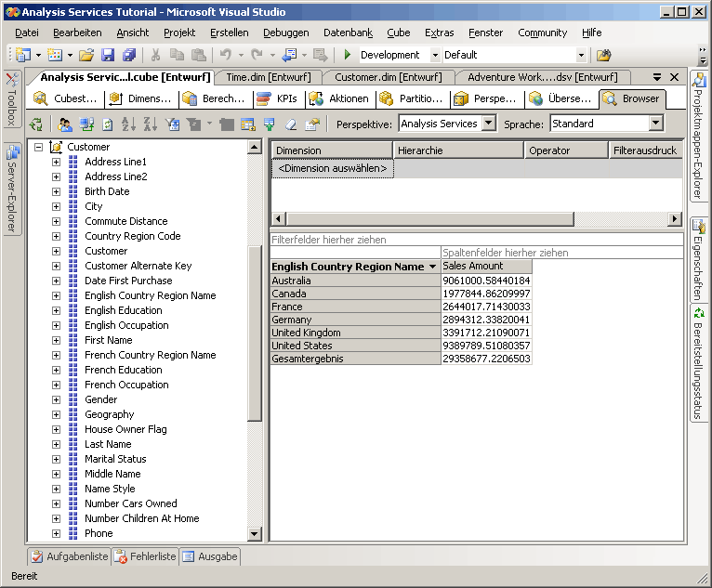The image size is (712, 588).
Task: Sort results ascending with the A-Z icon
Action: coord(127,124)
